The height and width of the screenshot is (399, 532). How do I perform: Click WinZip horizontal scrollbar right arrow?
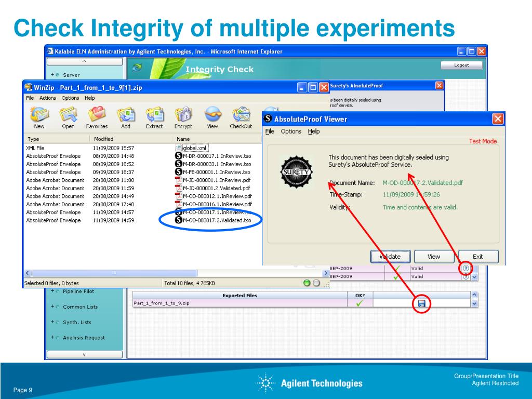point(326,273)
